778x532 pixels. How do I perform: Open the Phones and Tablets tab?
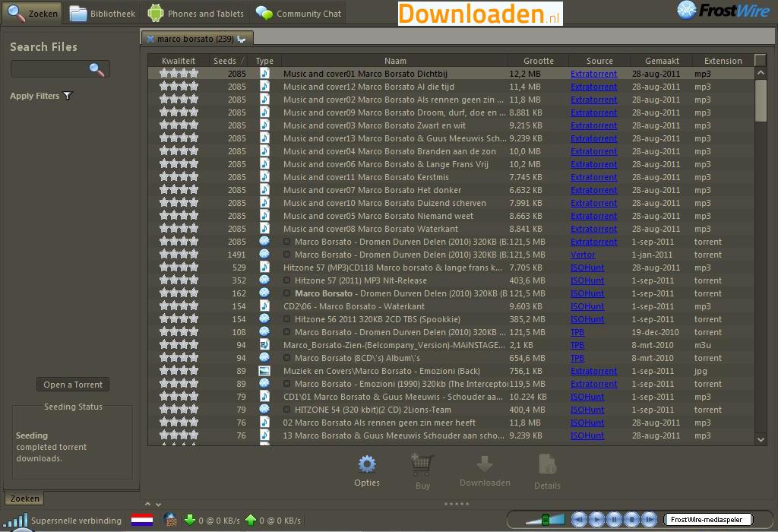coord(196,14)
